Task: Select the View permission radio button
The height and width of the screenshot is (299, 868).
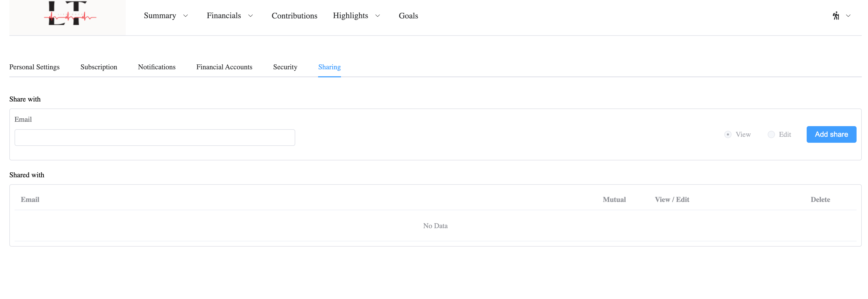Action: [728, 134]
